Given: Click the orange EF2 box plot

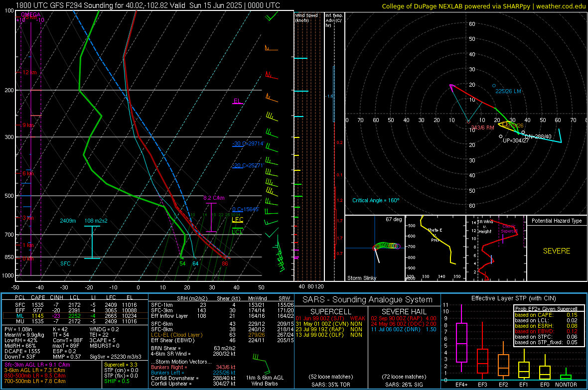Looking at the screenshot, I should pyautogui.click(x=503, y=361).
